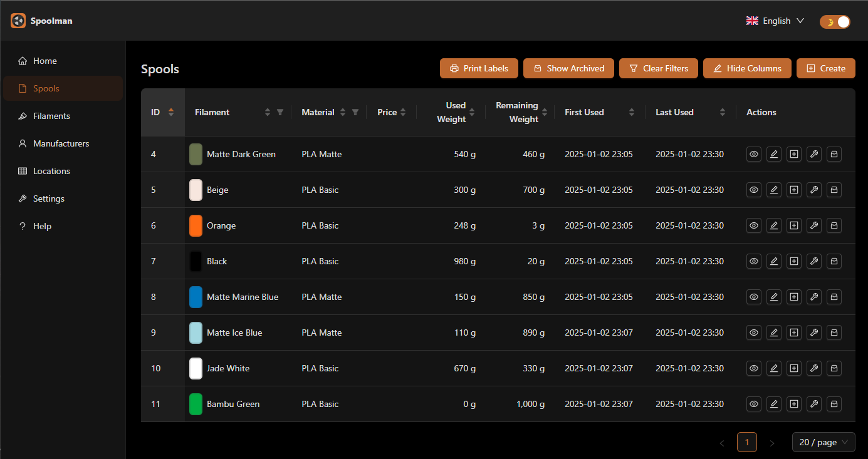Use filament from the Black spool
The image size is (868, 459).
pos(813,261)
